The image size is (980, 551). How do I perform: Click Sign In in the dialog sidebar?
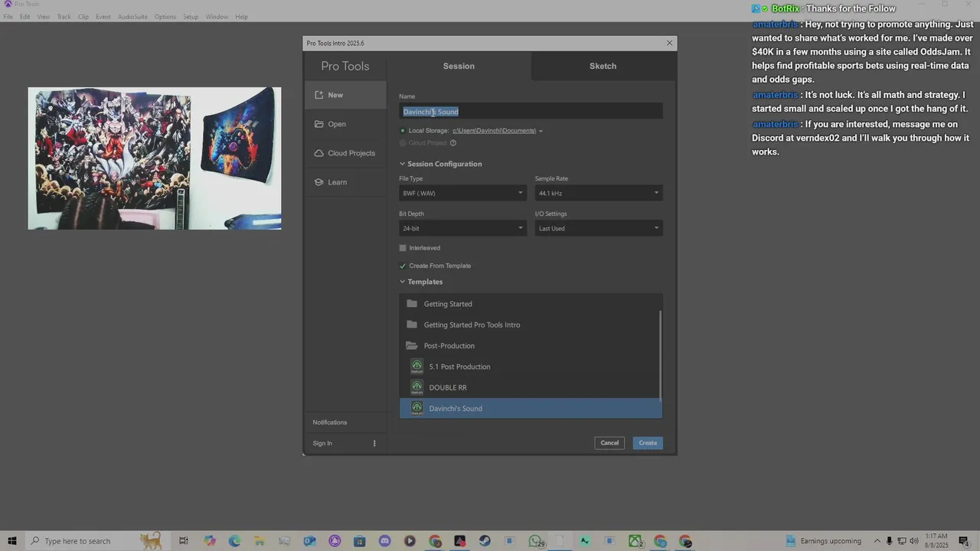tap(322, 443)
